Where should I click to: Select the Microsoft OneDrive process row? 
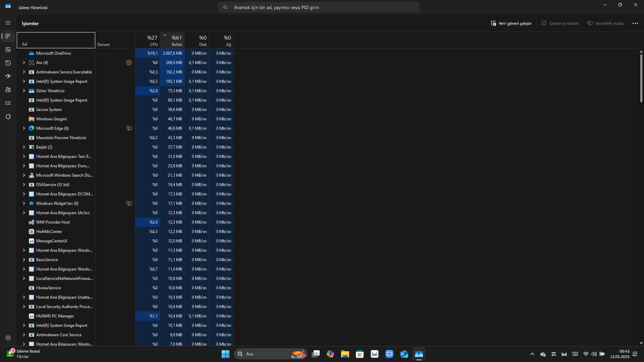point(54,53)
